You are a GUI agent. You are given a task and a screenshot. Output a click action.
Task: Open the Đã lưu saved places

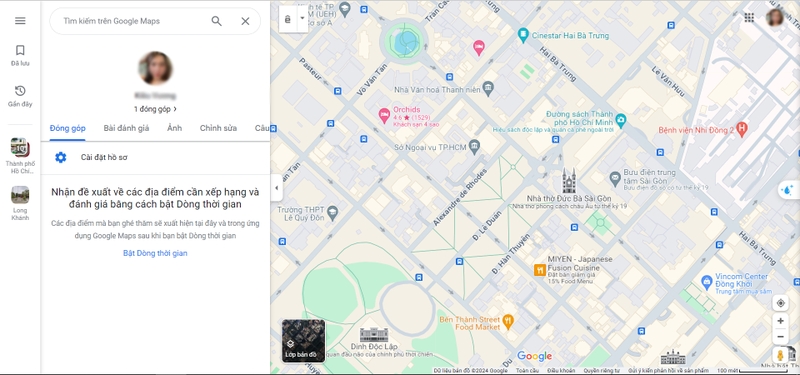pyautogui.click(x=20, y=56)
